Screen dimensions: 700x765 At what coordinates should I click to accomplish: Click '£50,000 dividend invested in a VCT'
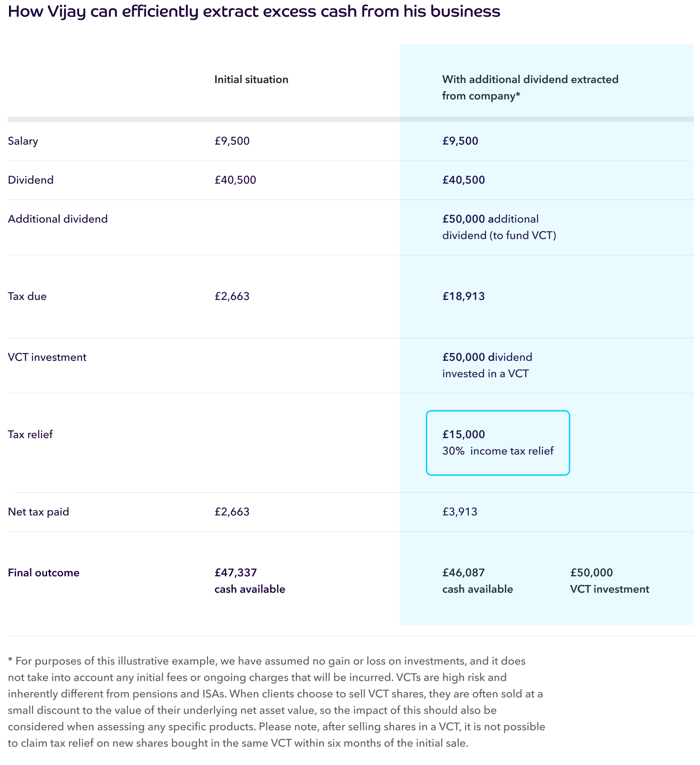tap(487, 365)
